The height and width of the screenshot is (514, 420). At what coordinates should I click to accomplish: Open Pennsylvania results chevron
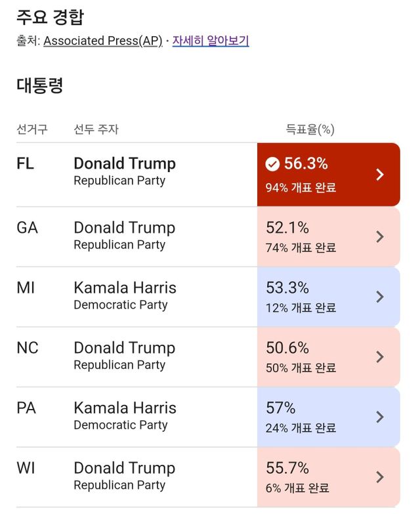point(380,417)
